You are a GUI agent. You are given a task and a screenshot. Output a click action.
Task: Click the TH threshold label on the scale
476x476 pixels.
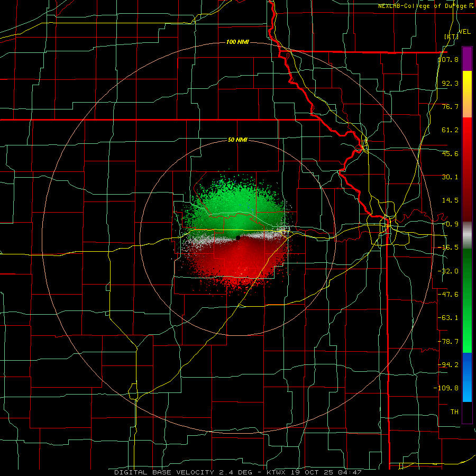(454, 412)
